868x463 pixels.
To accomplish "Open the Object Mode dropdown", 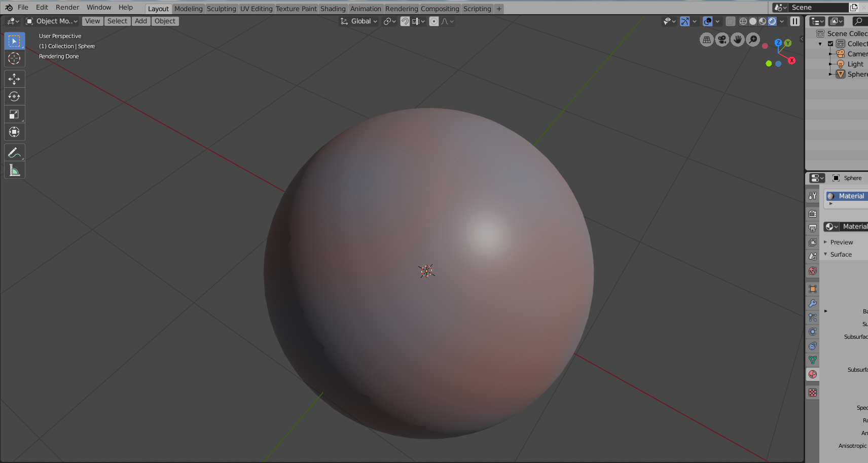I will point(52,21).
